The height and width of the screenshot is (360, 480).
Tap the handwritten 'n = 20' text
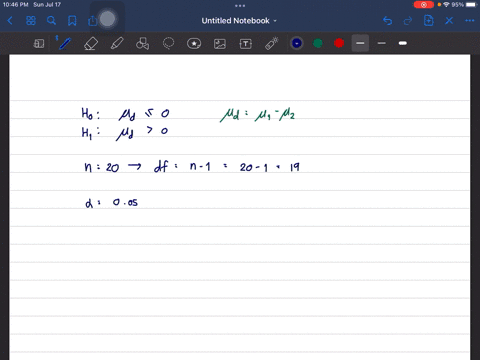click(102, 167)
